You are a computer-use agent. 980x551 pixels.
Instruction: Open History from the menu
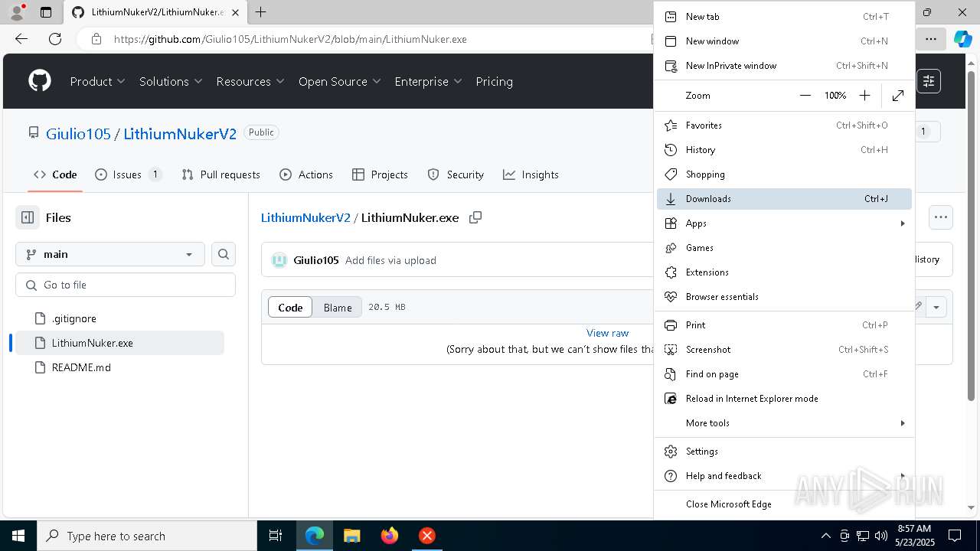784,150
